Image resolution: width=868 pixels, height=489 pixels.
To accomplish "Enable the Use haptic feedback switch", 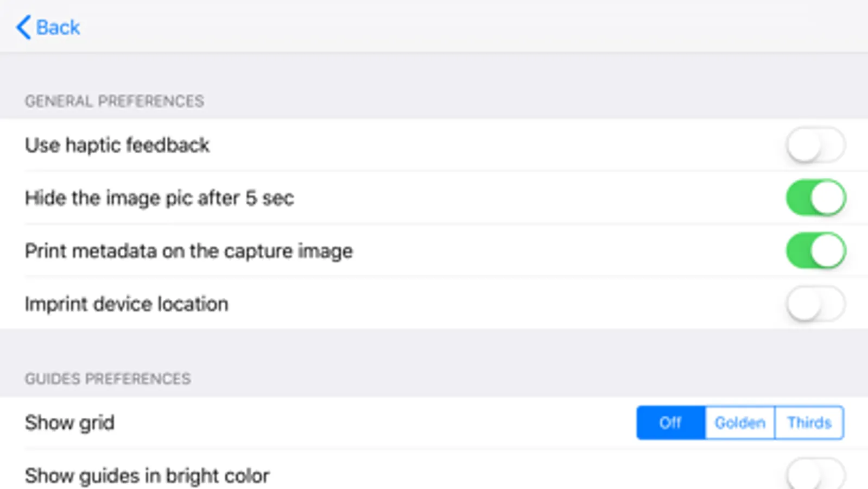I will pos(815,145).
